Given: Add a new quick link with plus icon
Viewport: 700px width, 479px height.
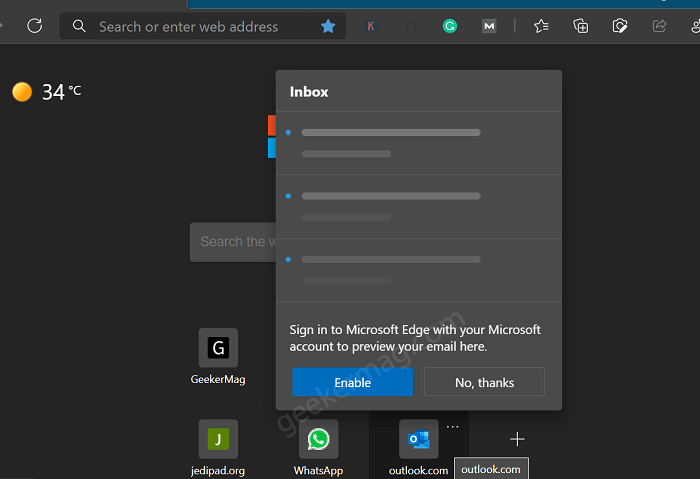Looking at the screenshot, I should click(x=517, y=439).
